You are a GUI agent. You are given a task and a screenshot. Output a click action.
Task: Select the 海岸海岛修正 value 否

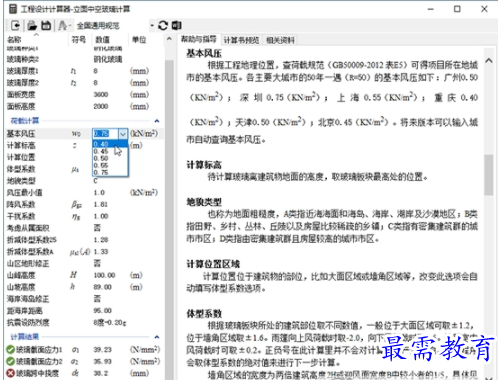point(97,299)
